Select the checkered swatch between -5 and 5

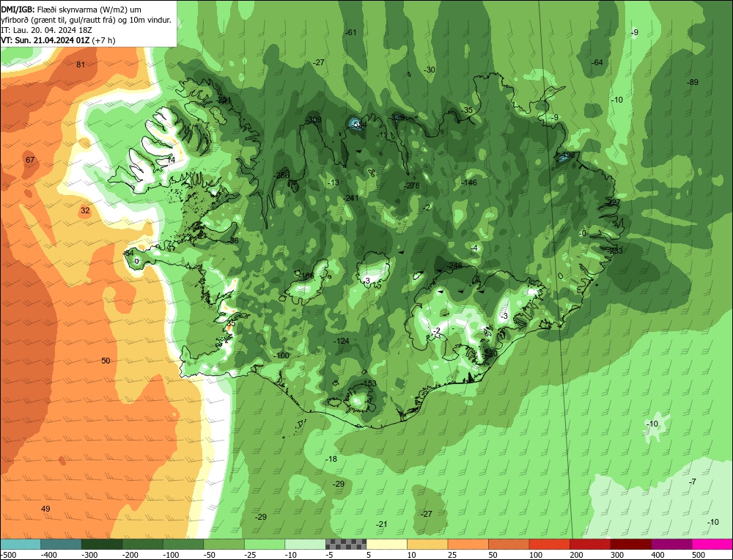click(x=346, y=545)
